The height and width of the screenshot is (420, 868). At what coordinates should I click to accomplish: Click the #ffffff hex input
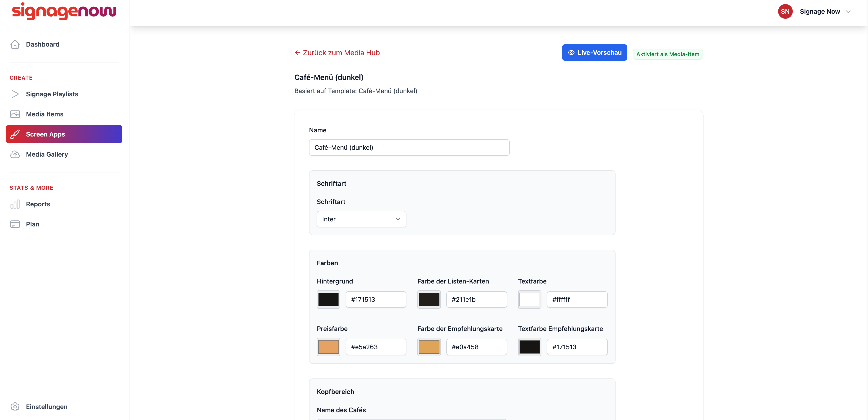pyautogui.click(x=577, y=299)
